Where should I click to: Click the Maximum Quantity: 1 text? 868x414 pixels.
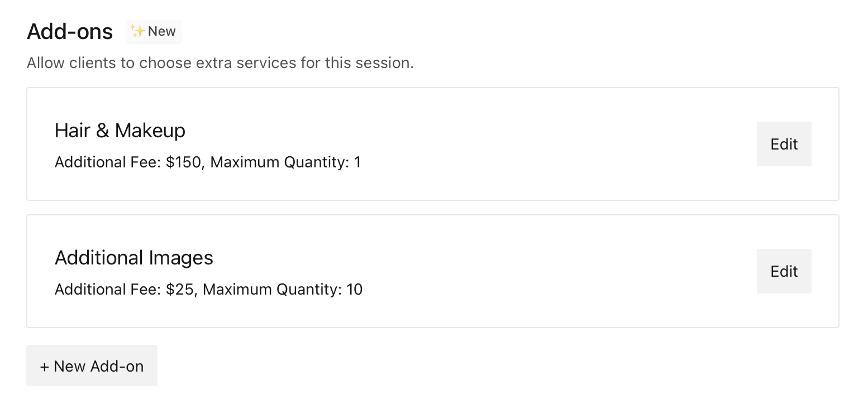click(x=286, y=162)
